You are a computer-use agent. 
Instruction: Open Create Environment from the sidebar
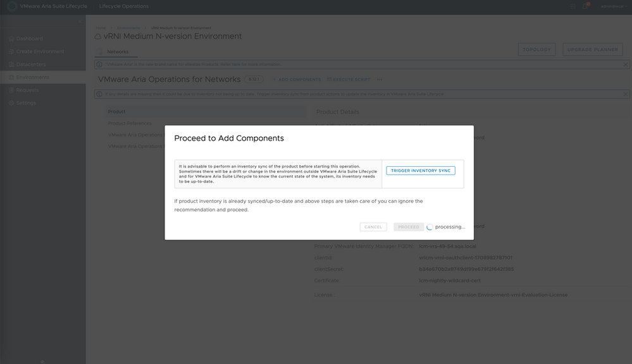click(x=40, y=52)
